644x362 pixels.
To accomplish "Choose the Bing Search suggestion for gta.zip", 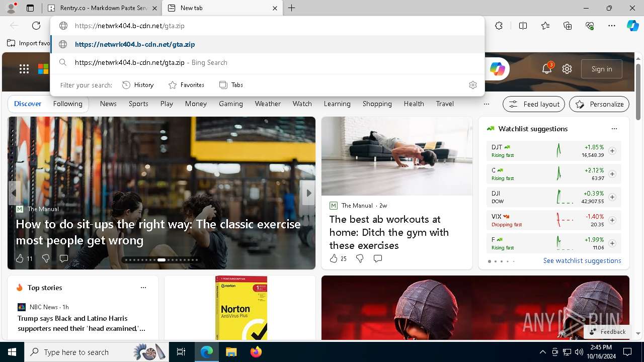I will point(267,62).
